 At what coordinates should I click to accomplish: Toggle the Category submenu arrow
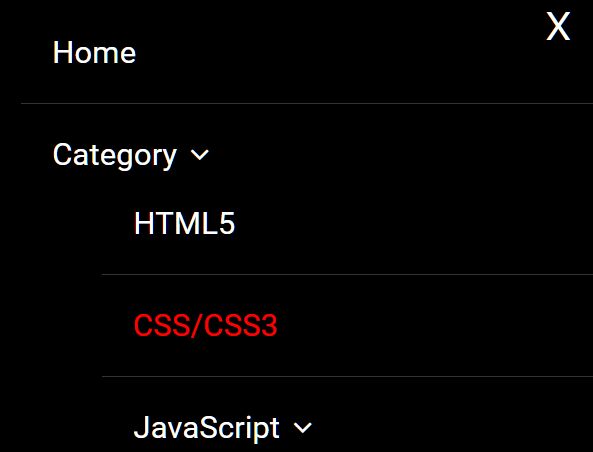tap(199, 155)
